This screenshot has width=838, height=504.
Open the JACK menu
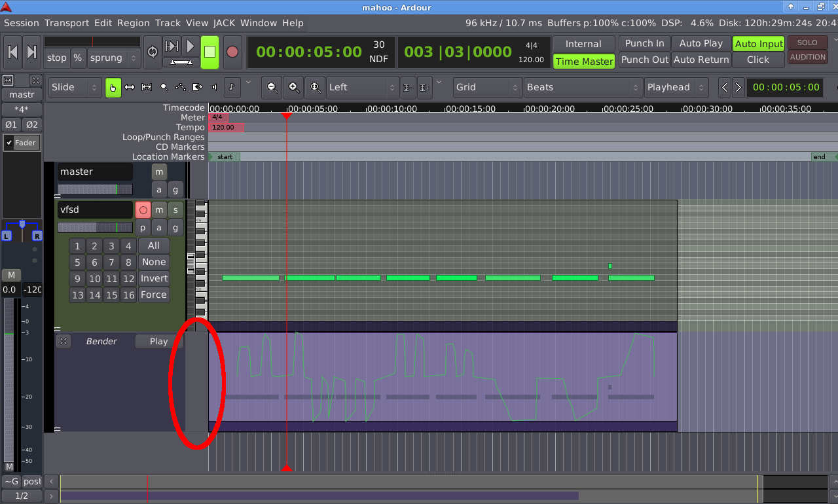click(x=224, y=23)
